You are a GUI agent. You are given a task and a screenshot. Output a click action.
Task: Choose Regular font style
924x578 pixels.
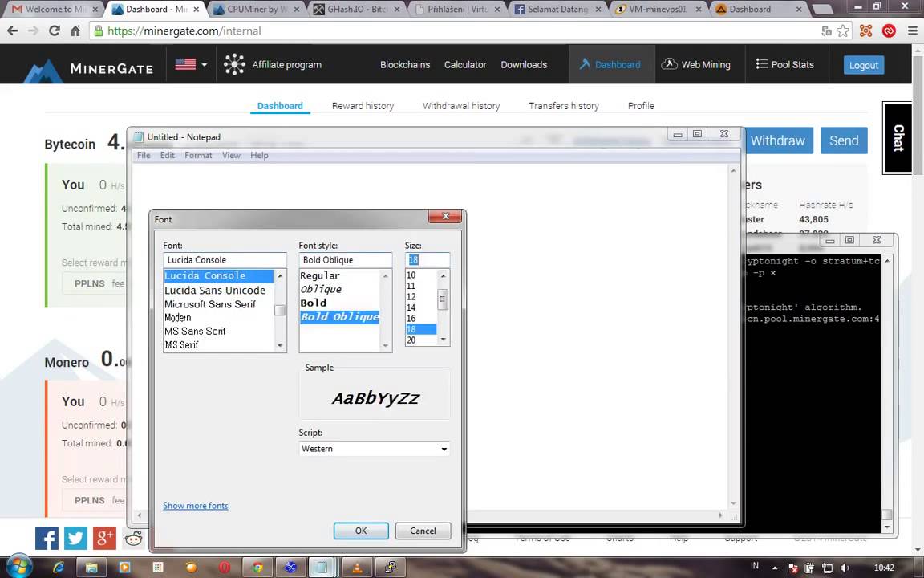pos(320,275)
